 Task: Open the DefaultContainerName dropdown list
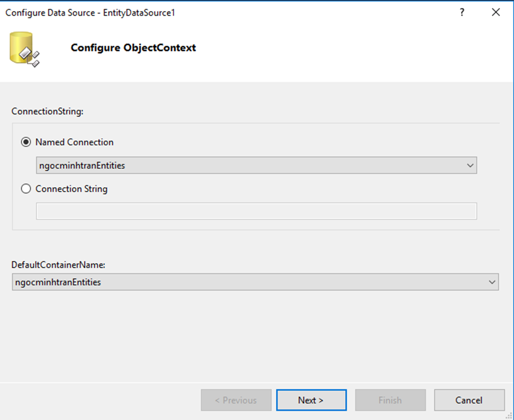pyautogui.click(x=255, y=282)
